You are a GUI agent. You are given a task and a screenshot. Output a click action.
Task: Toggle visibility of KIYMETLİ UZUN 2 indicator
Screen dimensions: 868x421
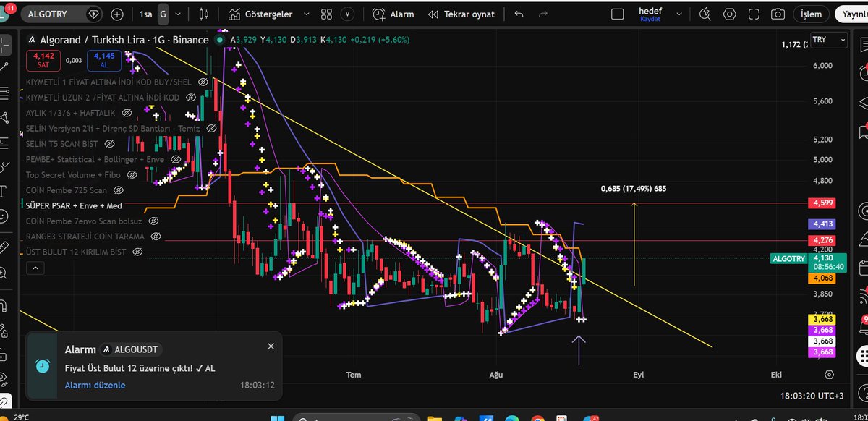coord(190,97)
